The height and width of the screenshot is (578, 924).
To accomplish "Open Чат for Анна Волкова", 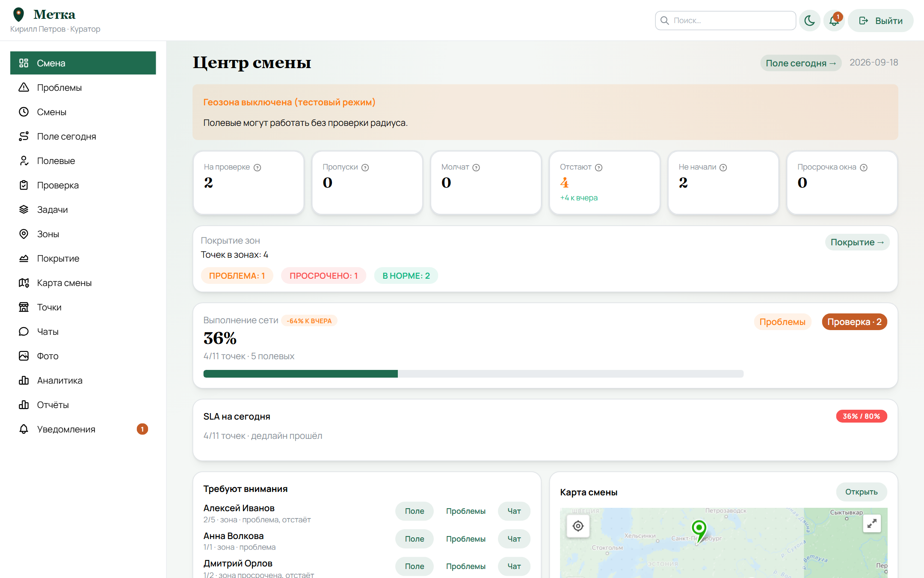I will coord(514,539).
